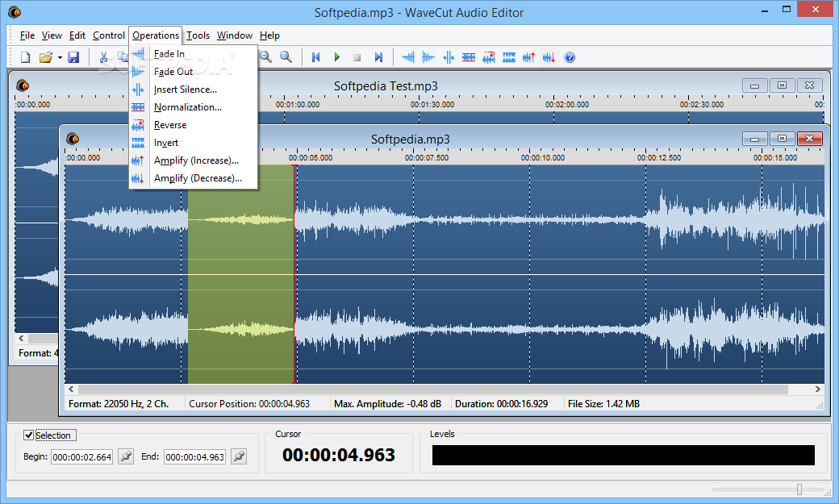
Task: Open the Help menu
Action: (269, 35)
